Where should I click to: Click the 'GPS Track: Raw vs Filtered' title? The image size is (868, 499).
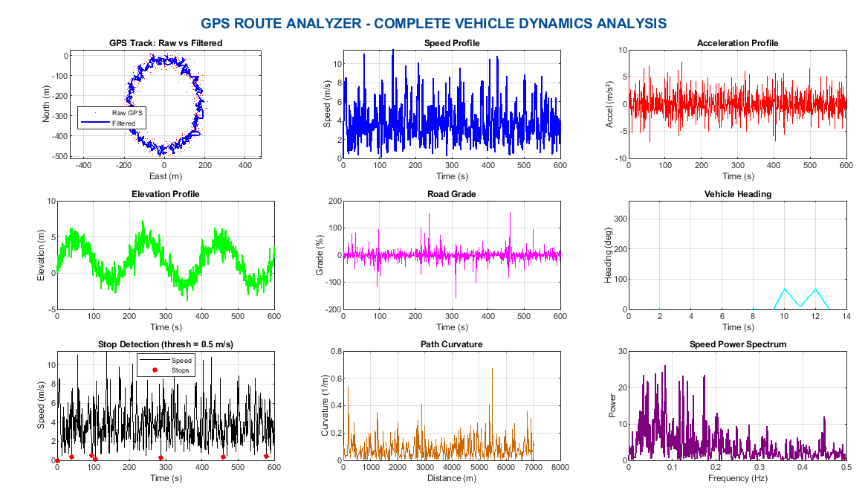point(165,43)
